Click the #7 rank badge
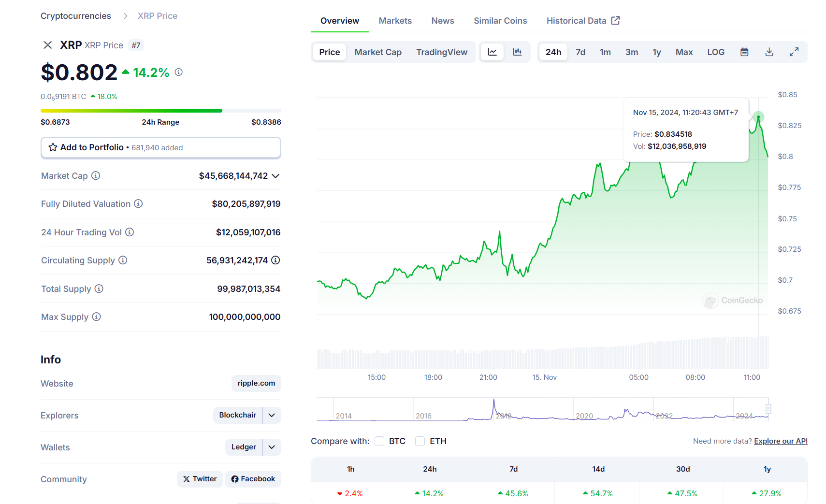Image resolution: width=826 pixels, height=504 pixels. (x=136, y=45)
